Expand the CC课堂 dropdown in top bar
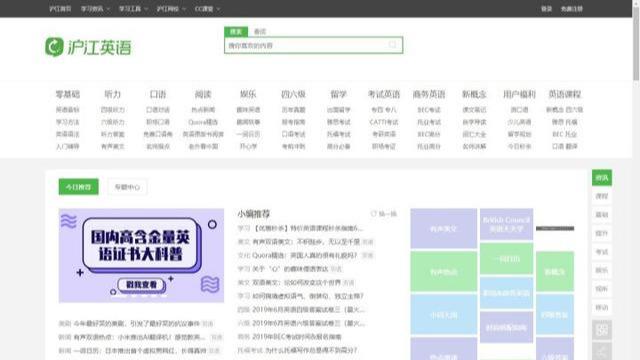This screenshot has width=640, height=360. click(x=207, y=9)
